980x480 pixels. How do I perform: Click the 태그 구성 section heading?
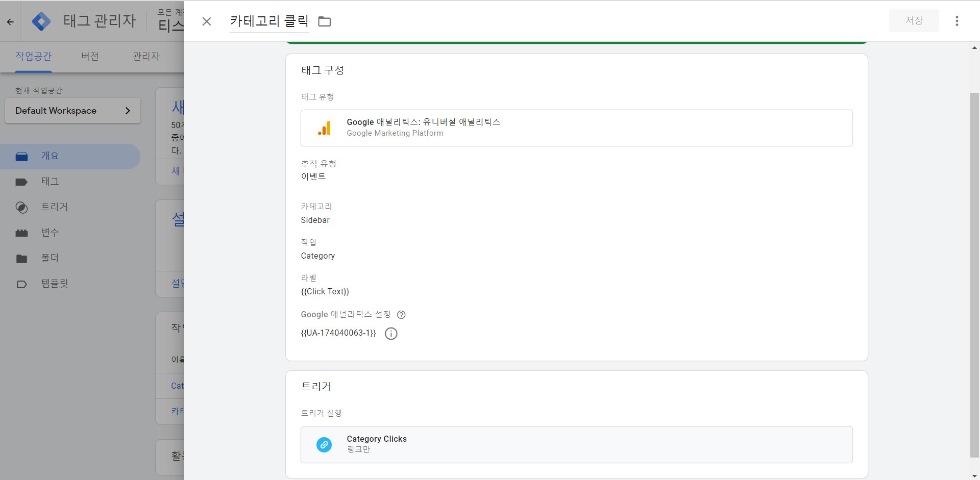click(x=323, y=70)
